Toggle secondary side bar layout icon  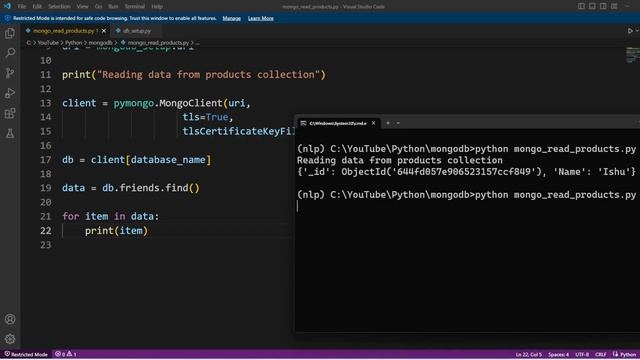pyautogui.click(x=603, y=6)
